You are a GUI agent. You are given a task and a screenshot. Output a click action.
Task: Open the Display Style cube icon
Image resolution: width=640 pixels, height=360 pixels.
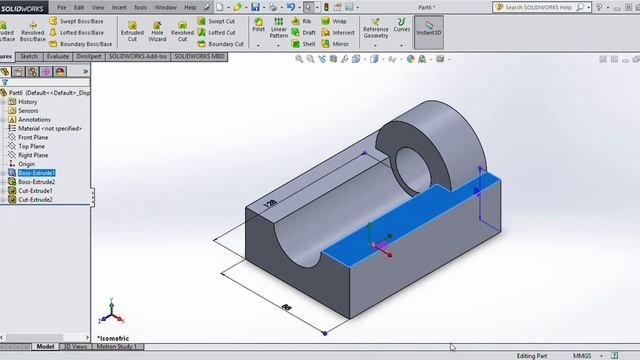coord(374,59)
